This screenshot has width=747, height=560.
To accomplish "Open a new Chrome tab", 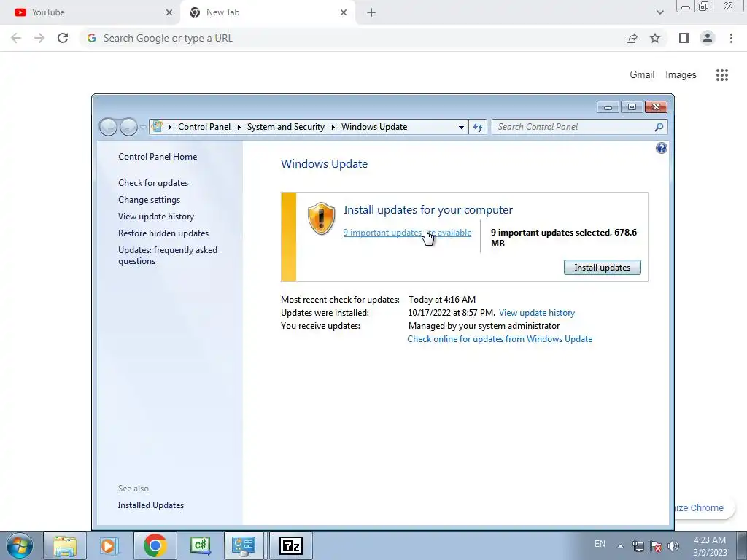I will [371, 12].
